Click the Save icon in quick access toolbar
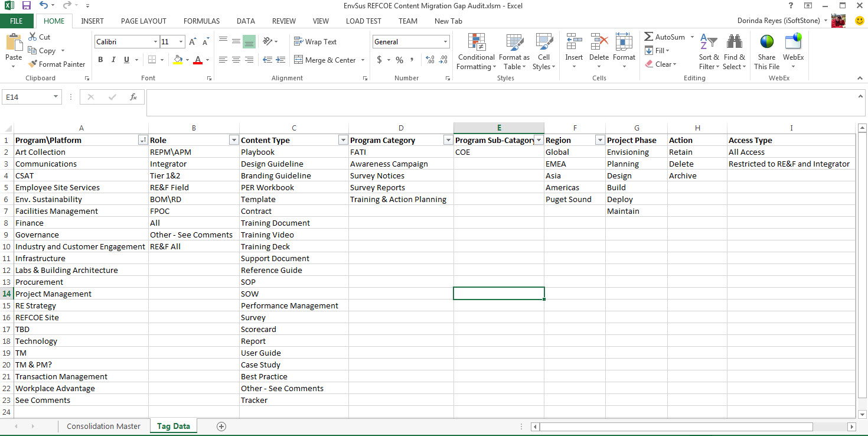The image size is (868, 436). (x=27, y=5)
